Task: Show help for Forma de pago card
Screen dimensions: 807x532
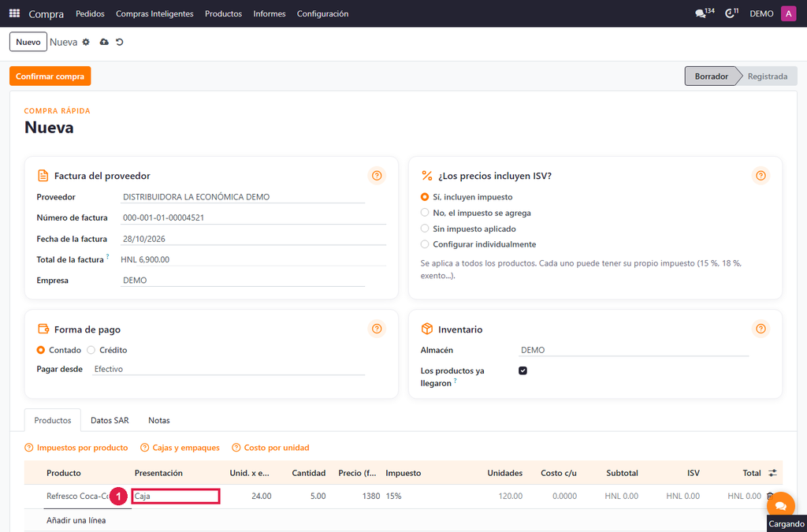Action: pos(377,329)
